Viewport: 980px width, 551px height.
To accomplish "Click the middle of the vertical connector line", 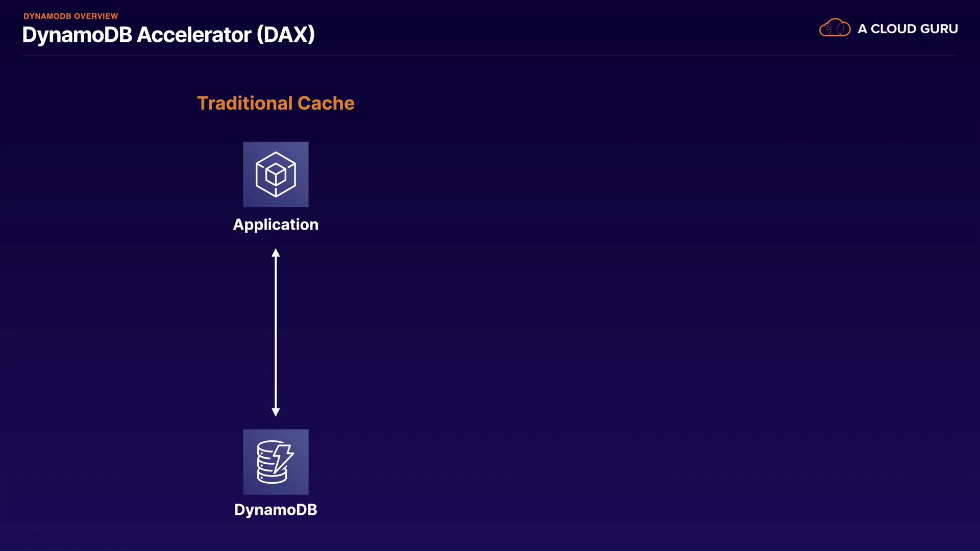I will pyautogui.click(x=276, y=332).
